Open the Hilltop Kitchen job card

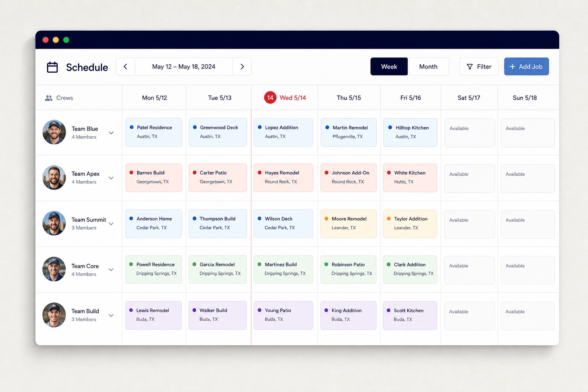pyautogui.click(x=410, y=132)
